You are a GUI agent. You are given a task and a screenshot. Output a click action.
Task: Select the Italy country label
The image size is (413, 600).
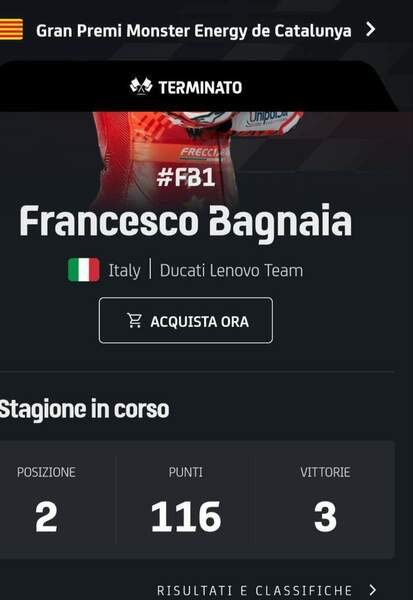coord(124,271)
